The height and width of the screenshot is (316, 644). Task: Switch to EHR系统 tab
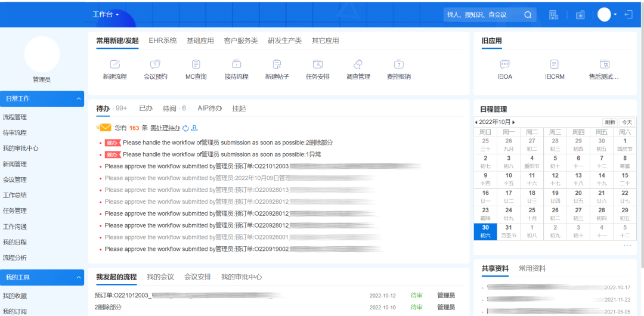[163, 41]
